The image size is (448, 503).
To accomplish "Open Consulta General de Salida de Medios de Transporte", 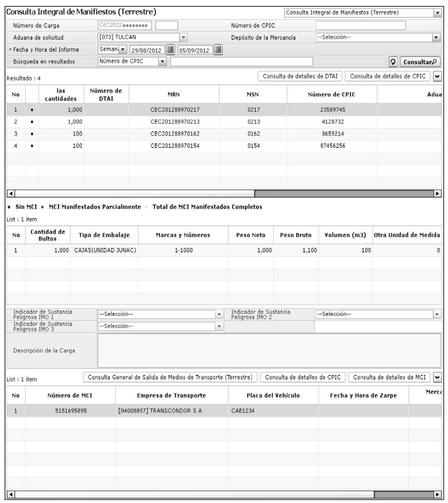I will [x=170, y=378].
